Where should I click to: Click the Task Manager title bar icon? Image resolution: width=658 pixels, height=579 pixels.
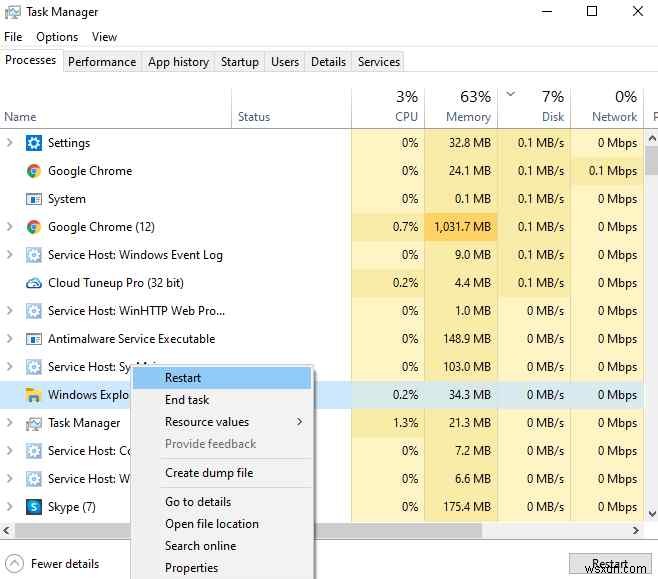[12, 12]
